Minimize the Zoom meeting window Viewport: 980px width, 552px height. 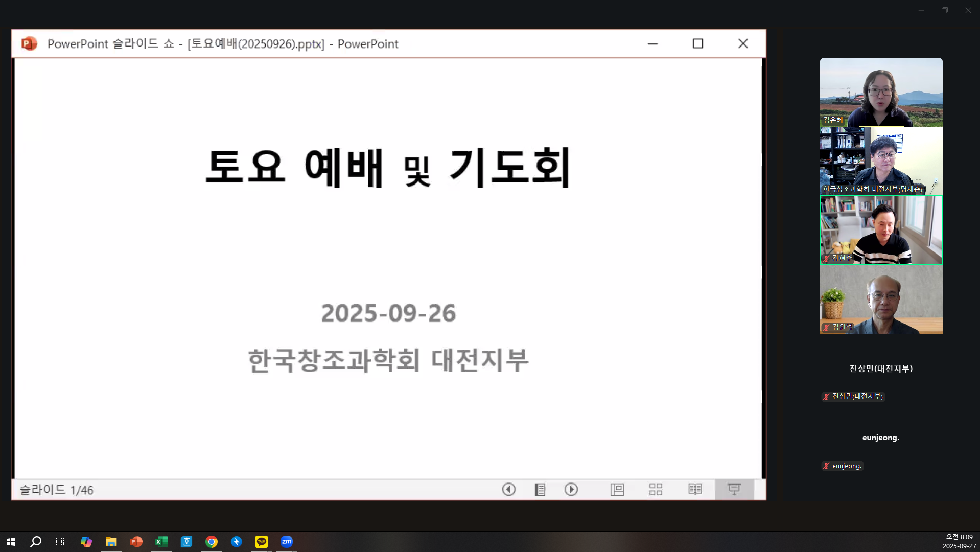(921, 10)
